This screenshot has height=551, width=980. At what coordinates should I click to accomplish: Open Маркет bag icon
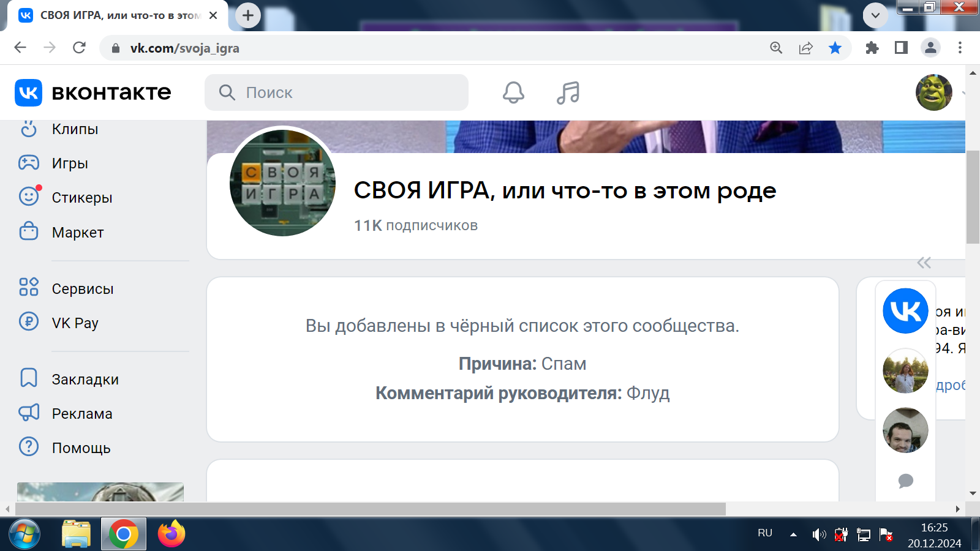coord(29,231)
